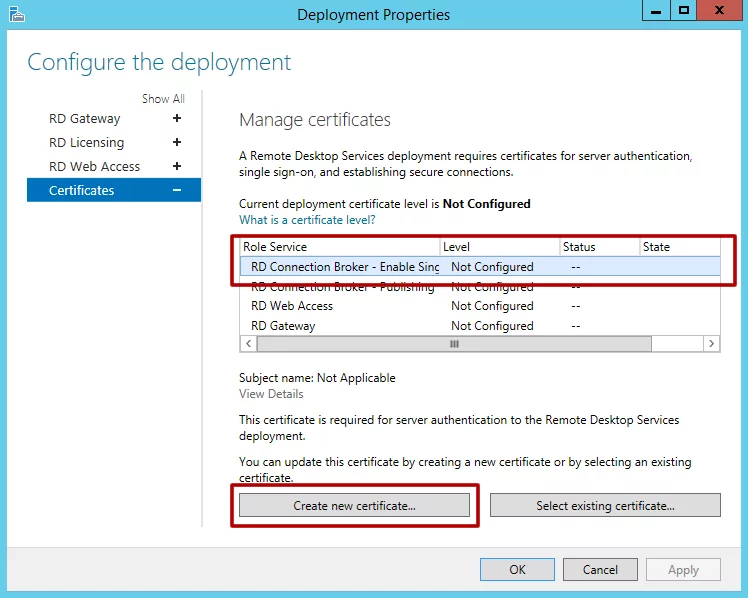Image resolution: width=748 pixels, height=598 pixels.
Task: Select the RD Gateway certificate row
Action: click(283, 325)
